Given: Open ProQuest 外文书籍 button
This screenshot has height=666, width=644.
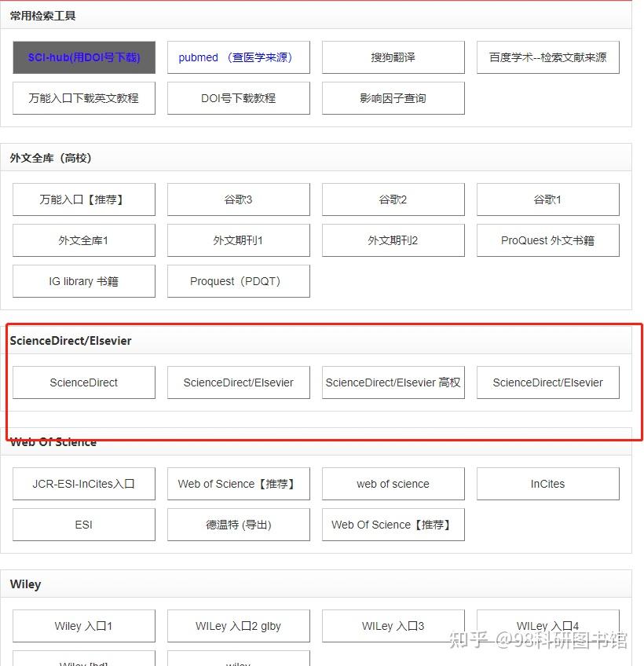Looking at the screenshot, I should point(547,240).
